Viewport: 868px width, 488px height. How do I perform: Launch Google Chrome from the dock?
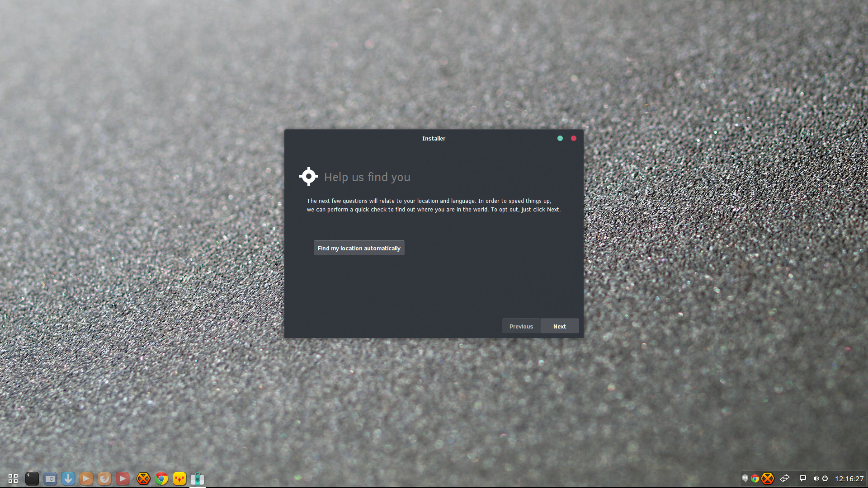coord(161,479)
